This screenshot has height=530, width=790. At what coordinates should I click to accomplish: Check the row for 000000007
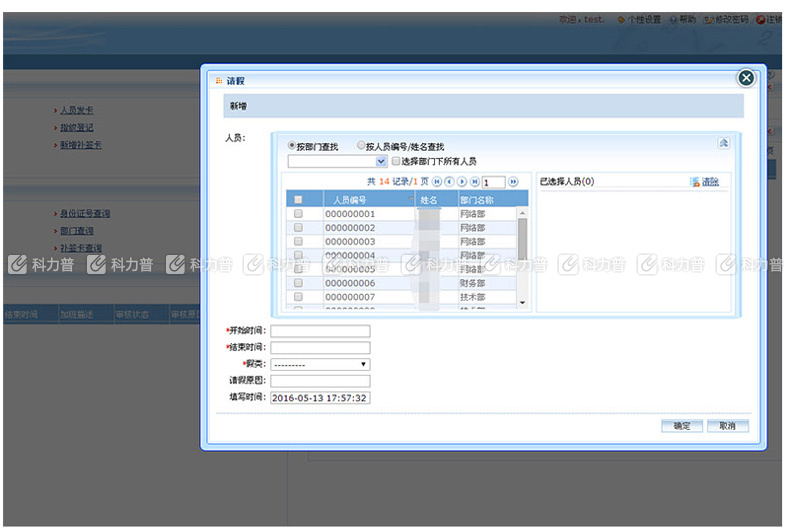[298, 297]
